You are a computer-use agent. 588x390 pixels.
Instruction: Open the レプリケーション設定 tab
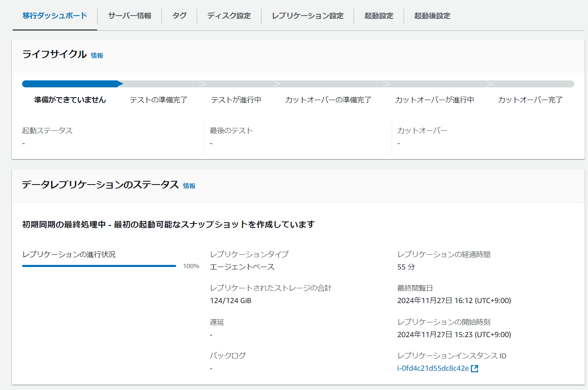pyautogui.click(x=308, y=16)
